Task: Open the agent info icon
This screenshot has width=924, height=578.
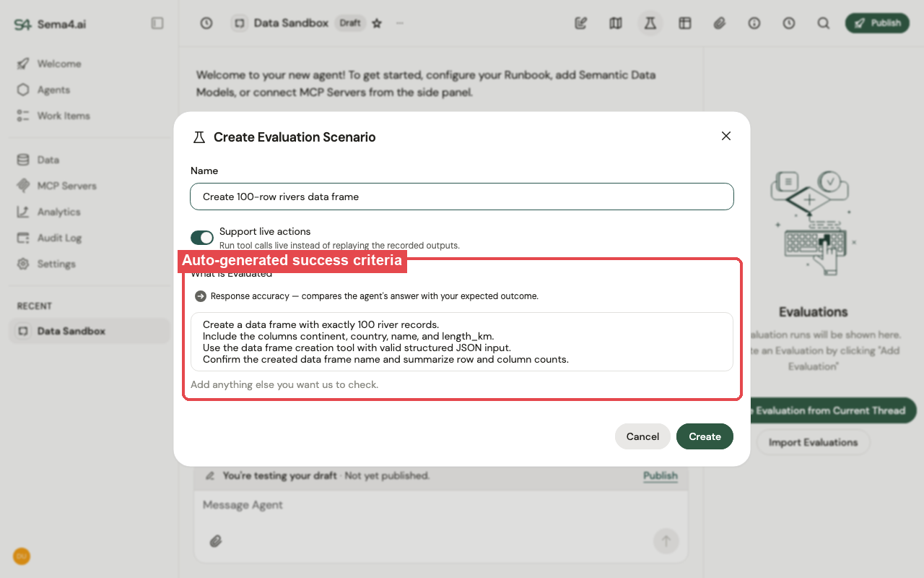Action: tap(754, 23)
